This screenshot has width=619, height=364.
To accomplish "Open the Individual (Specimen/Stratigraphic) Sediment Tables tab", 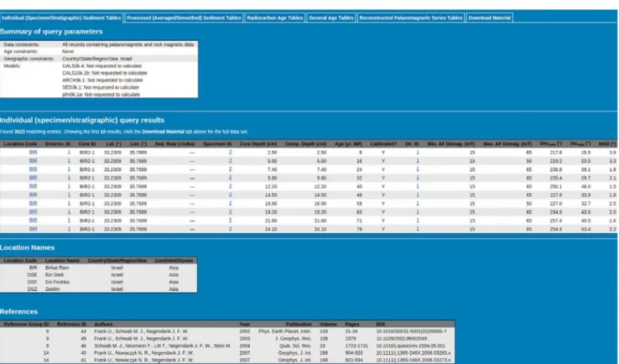I will pyautogui.click(x=61, y=18).
